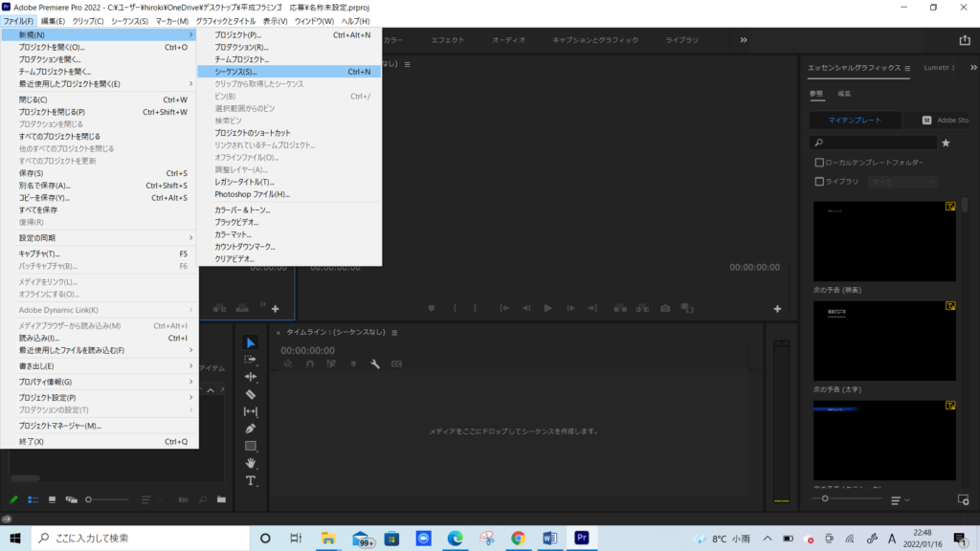Select the Hand tool
Image resolution: width=980 pixels, height=551 pixels.
coord(251,463)
